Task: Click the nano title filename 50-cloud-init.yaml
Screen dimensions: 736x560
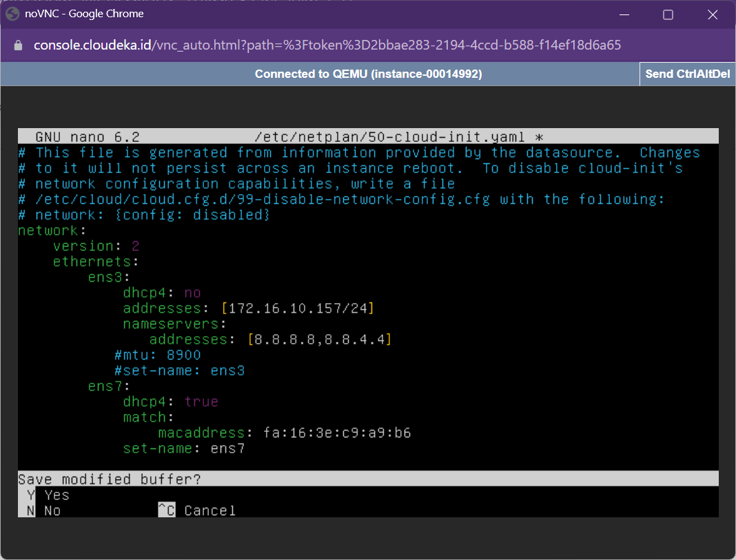Action: [390, 136]
